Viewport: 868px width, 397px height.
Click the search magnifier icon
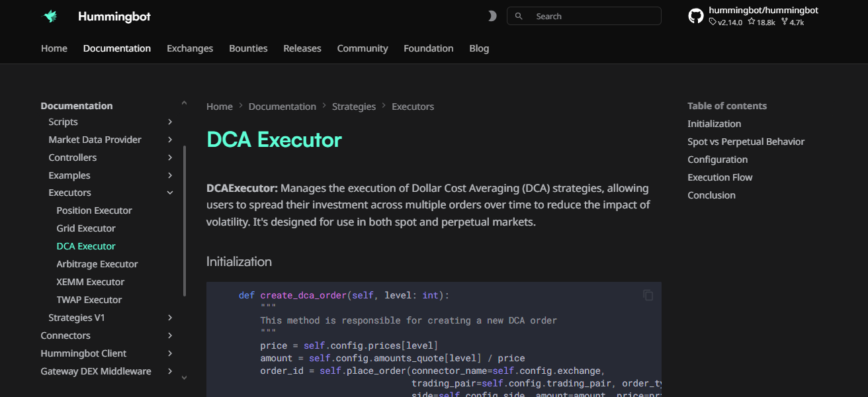(x=519, y=16)
